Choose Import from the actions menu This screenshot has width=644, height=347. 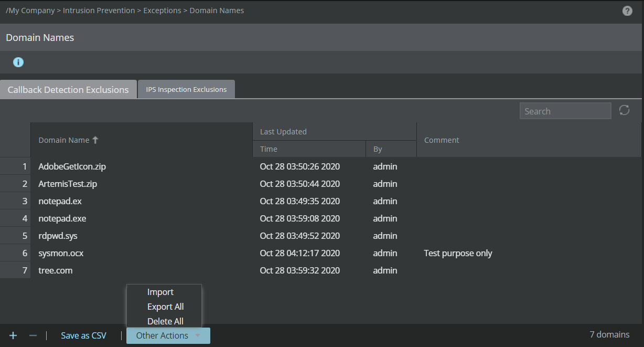(160, 292)
